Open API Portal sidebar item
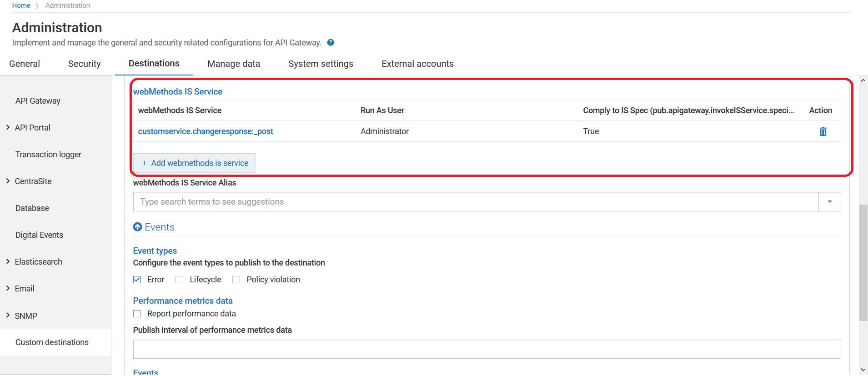Viewport: 868px width, 376px height. pos(33,128)
